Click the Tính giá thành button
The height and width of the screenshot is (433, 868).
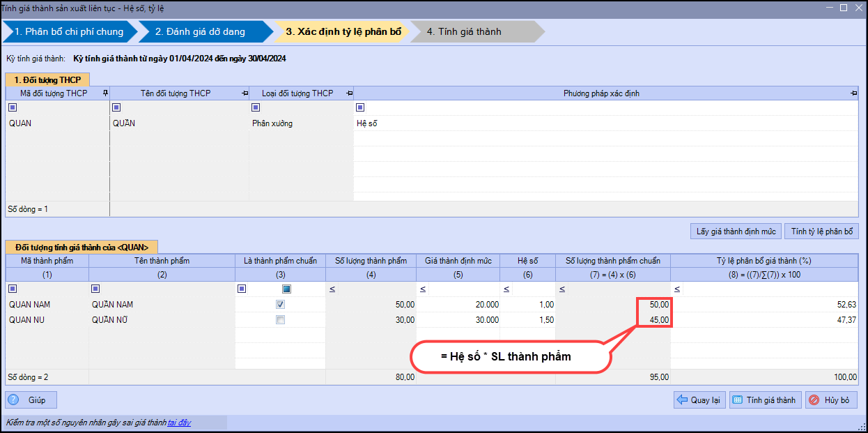[765, 400]
